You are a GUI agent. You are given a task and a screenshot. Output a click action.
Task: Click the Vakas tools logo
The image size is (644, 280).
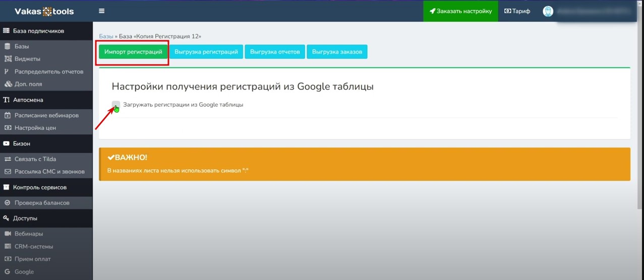point(44,11)
